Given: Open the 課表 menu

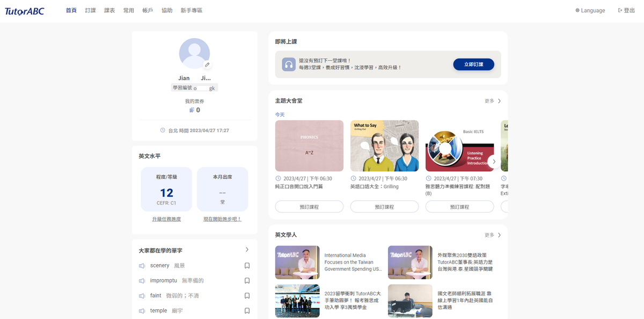Looking at the screenshot, I should coord(109,11).
